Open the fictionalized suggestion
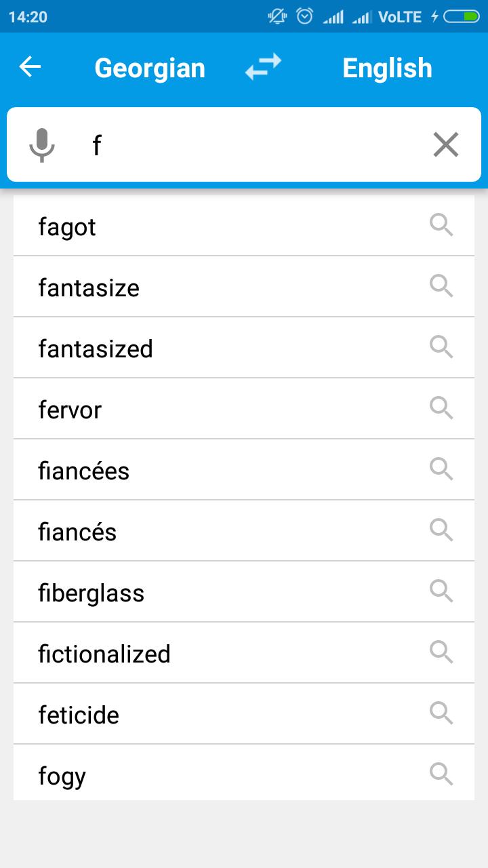Viewport: 488px width, 868px height. [244, 653]
